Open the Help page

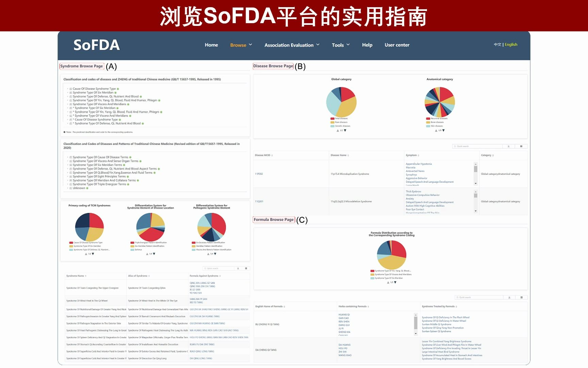click(x=367, y=45)
